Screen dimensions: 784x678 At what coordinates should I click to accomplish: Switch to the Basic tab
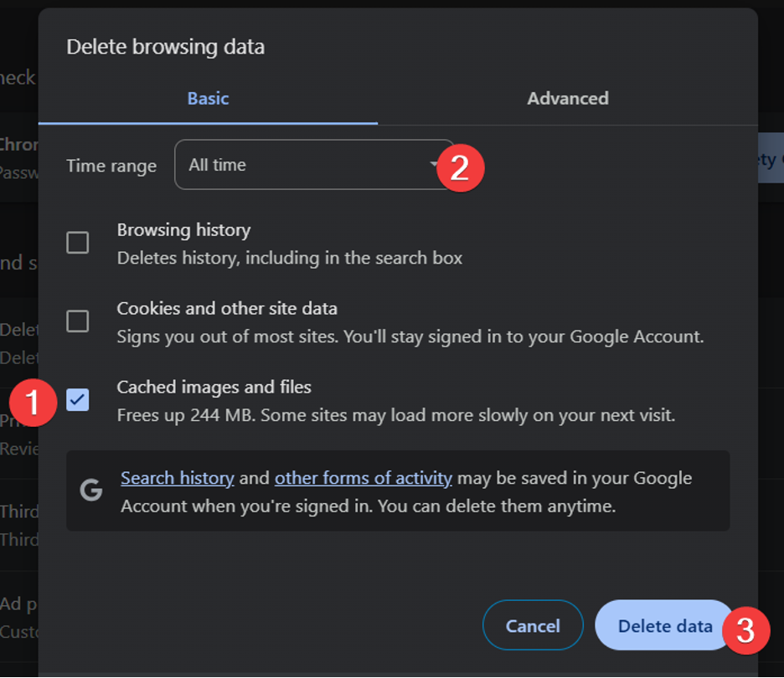tap(208, 99)
